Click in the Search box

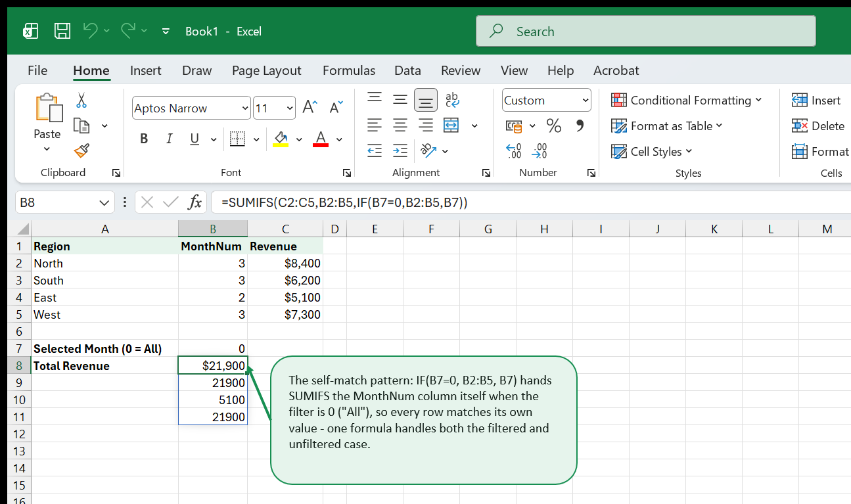point(646,31)
